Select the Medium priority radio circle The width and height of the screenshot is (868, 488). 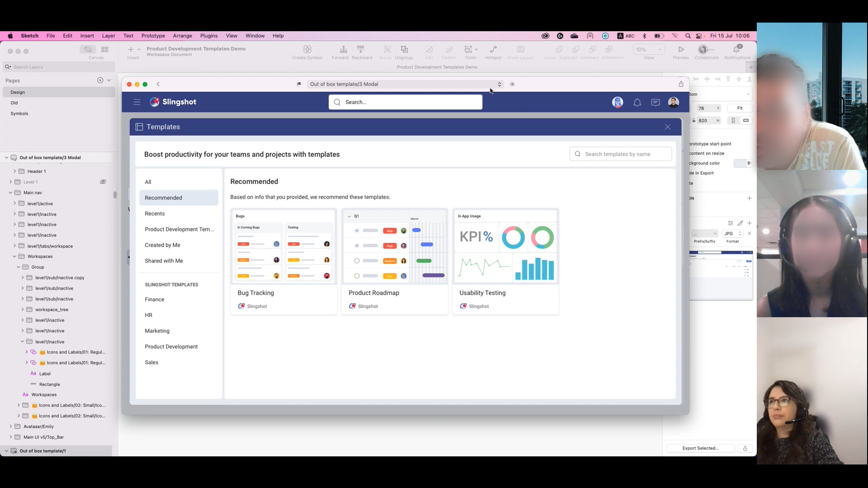coord(357,261)
